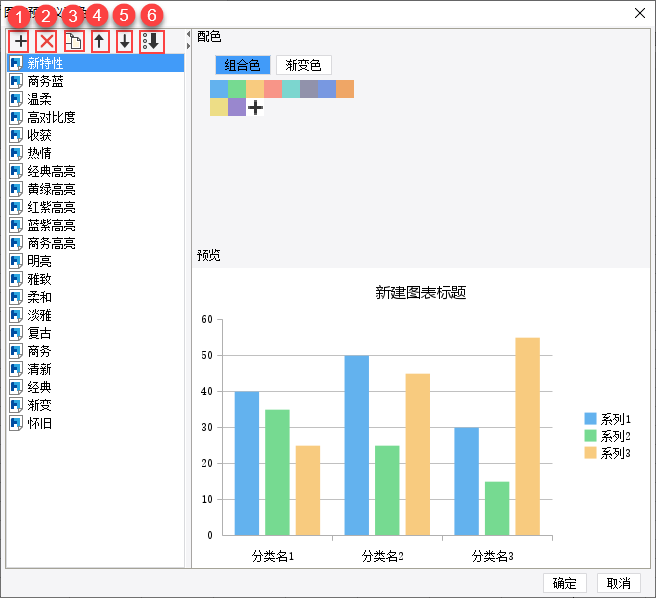The height and width of the screenshot is (598, 656).
Task: Select the 商务 scheme
Action: (x=96, y=351)
